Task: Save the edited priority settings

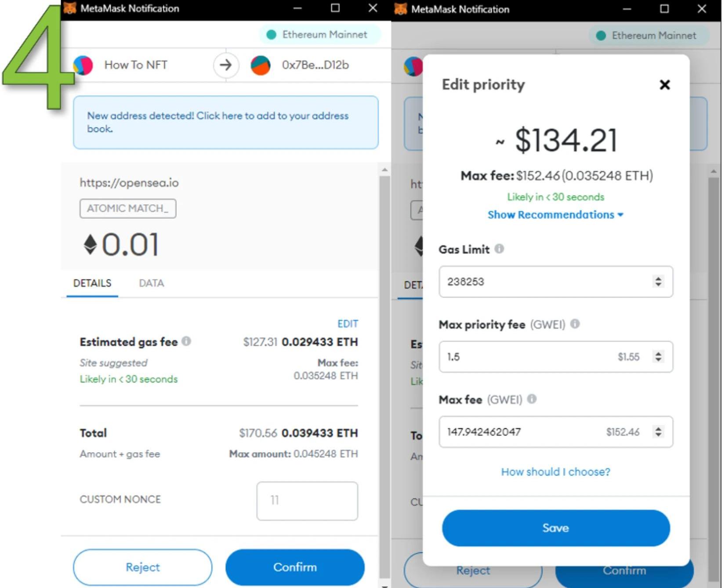Action: coord(555,528)
